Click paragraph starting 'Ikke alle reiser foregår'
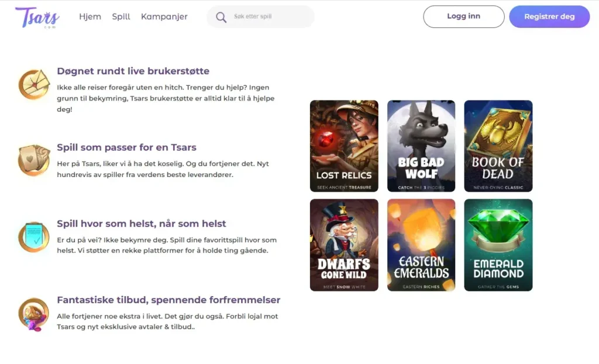599x364 pixels. point(166,98)
